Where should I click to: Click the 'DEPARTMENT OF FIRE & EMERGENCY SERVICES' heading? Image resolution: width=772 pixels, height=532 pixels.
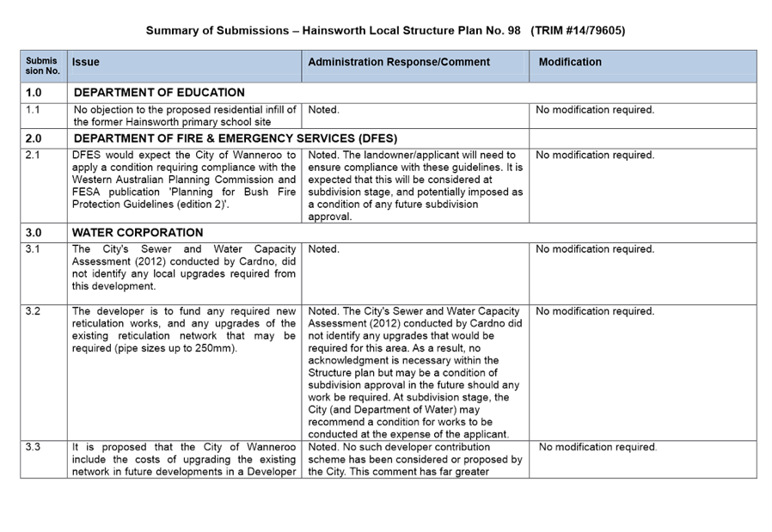(235, 138)
